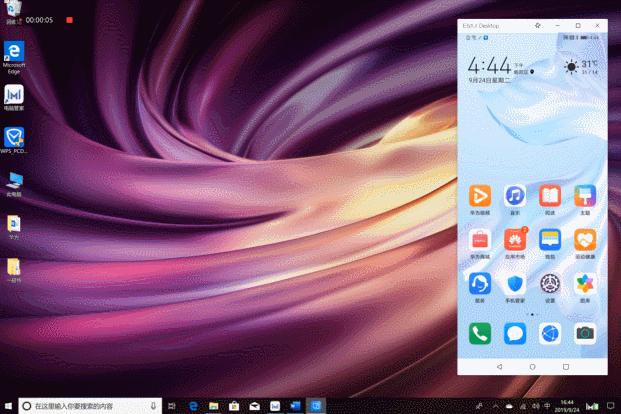This screenshot has width=621, height=414.
Task: Launch the blue Wallet app
Action: tap(550, 240)
